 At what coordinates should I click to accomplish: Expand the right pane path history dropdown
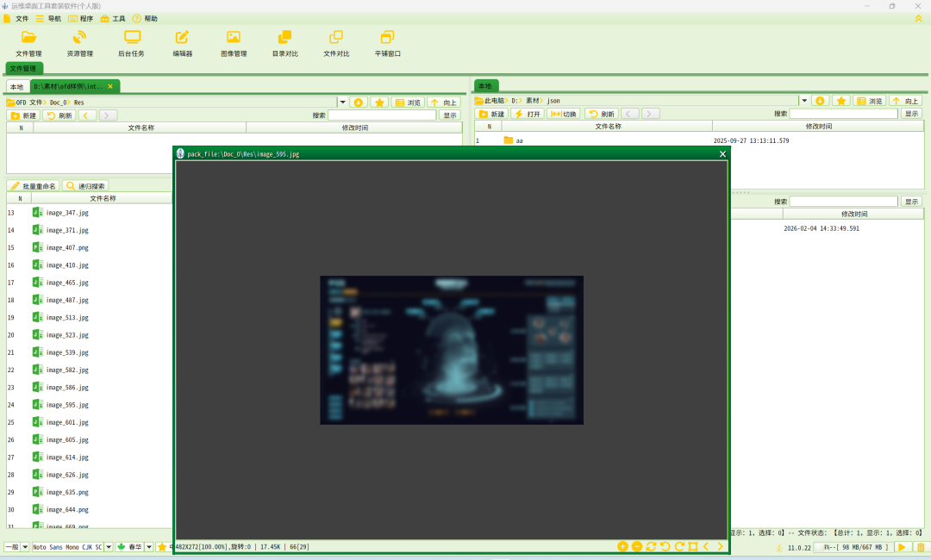click(804, 101)
